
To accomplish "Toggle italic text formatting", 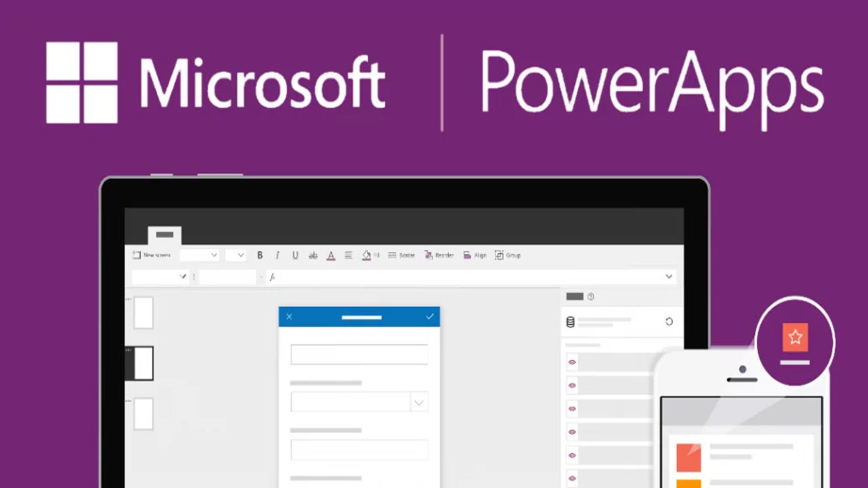I will (x=277, y=255).
